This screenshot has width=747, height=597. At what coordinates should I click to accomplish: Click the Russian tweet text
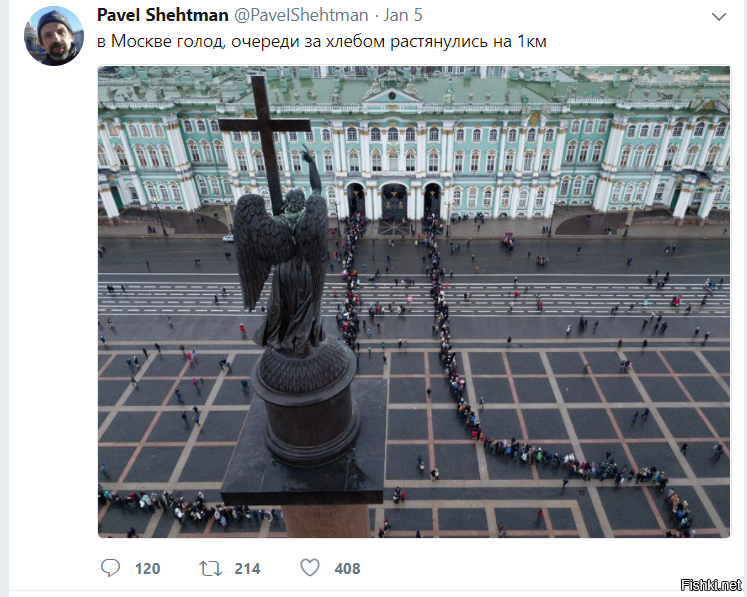pyautogui.click(x=322, y=41)
